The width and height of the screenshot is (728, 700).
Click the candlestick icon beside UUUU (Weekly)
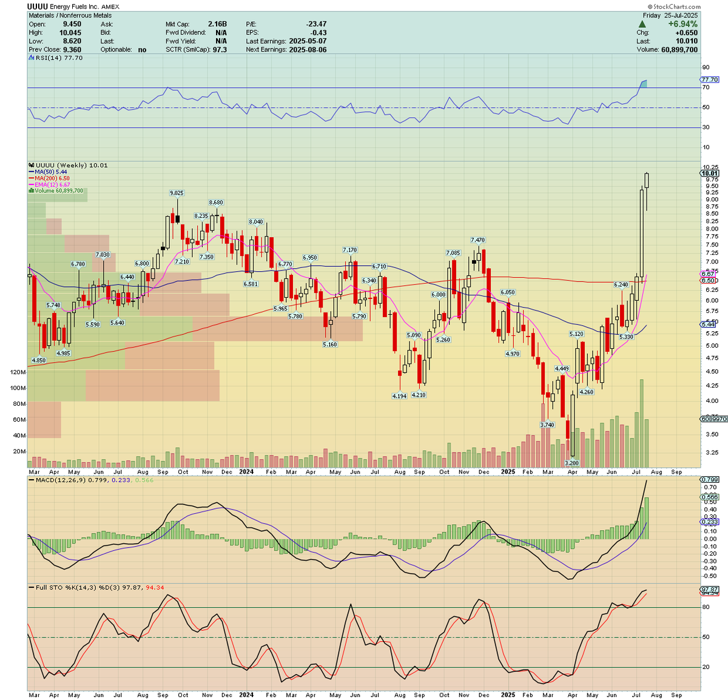click(32, 165)
